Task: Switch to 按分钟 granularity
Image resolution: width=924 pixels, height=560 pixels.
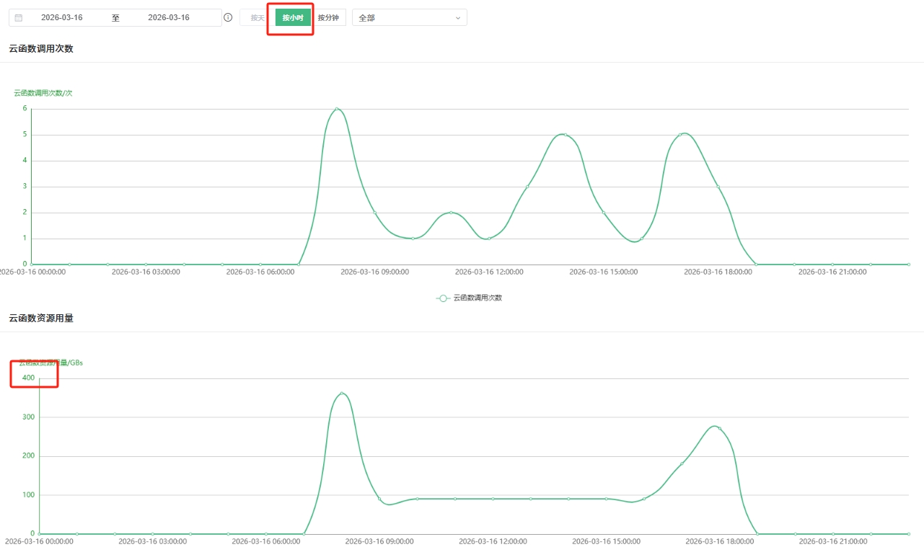Action: [328, 18]
